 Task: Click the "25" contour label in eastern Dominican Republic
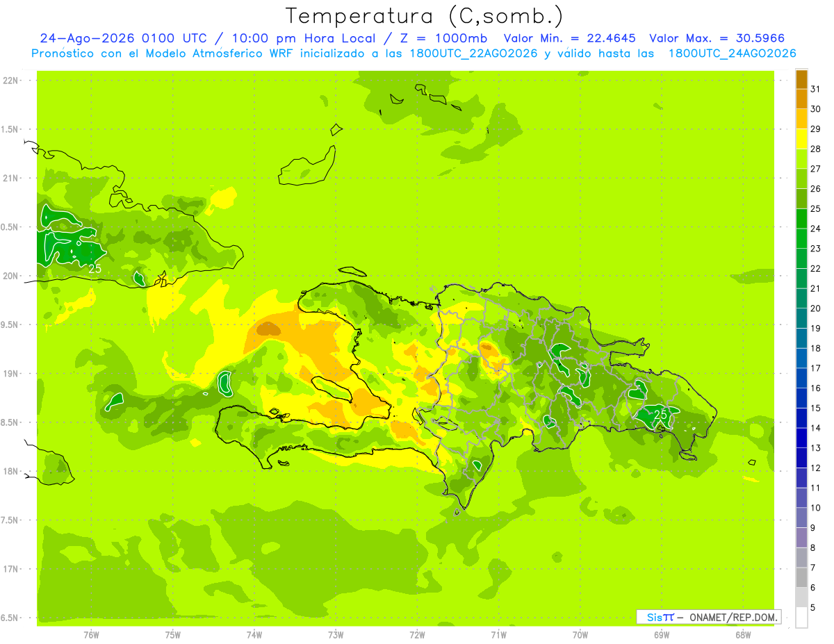pyautogui.click(x=661, y=415)
